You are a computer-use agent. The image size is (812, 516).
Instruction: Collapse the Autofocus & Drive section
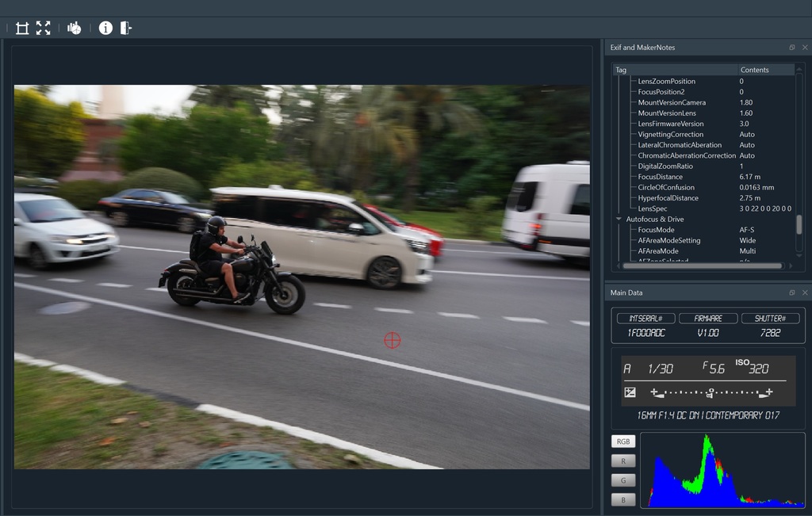coord(619,220)
